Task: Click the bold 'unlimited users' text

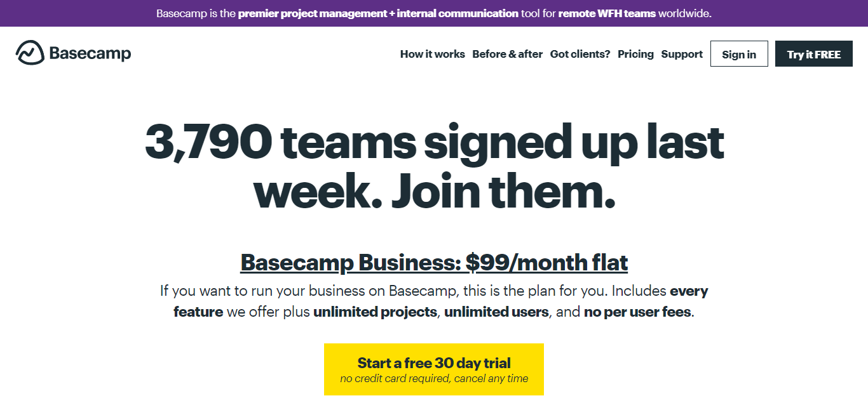Action: (x=496, y=312)
